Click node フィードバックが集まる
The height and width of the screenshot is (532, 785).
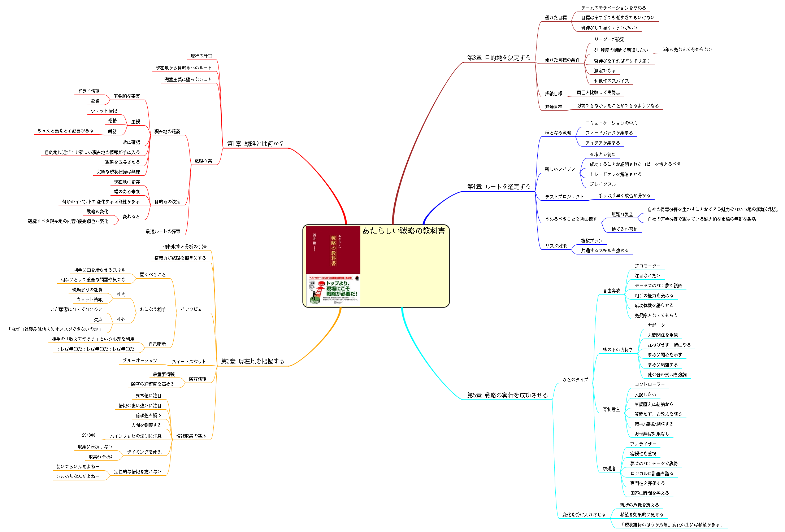coord(609,133)
